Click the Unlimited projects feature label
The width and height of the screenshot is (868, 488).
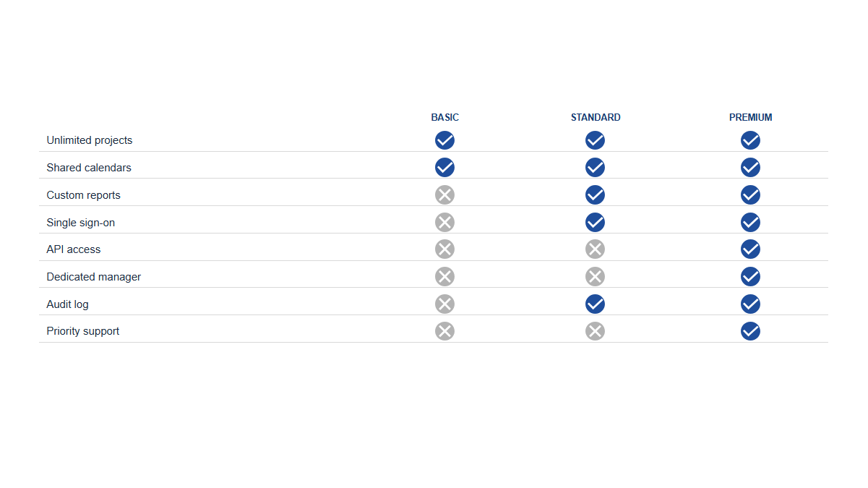pyautogui.click(x=90, y=140)
